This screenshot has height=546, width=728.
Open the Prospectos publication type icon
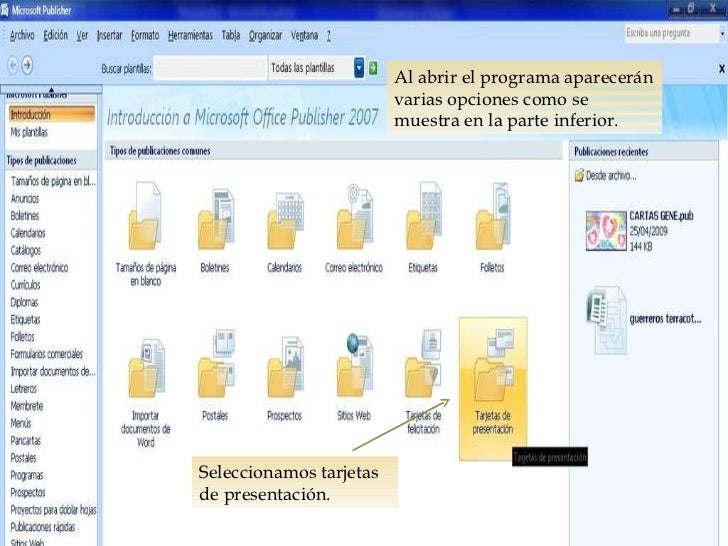coord(285,367)
